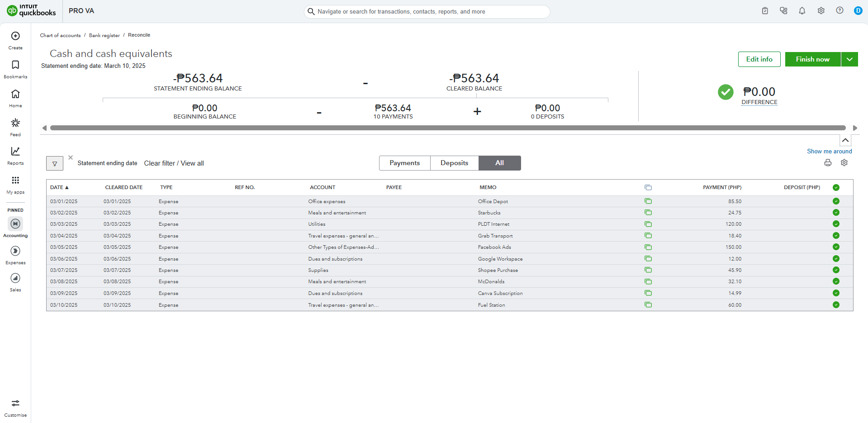
Task: Click the notifications bell icon
Action: (802, 11)
